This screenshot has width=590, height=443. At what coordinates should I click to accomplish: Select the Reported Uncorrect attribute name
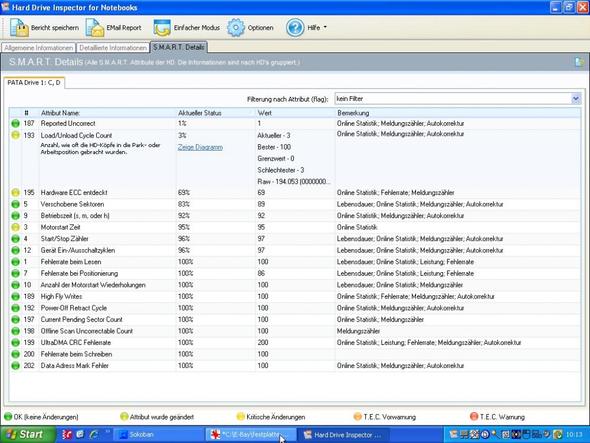[68, 123]
